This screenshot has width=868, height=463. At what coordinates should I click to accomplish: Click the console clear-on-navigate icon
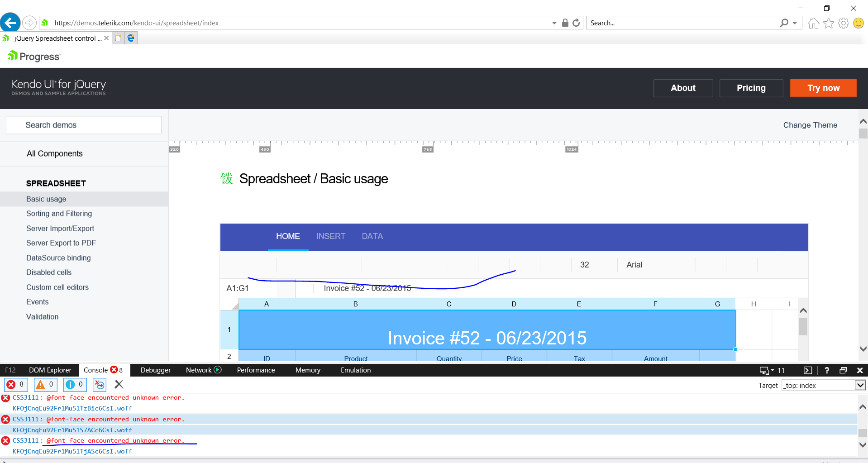(x=100, y=385)
